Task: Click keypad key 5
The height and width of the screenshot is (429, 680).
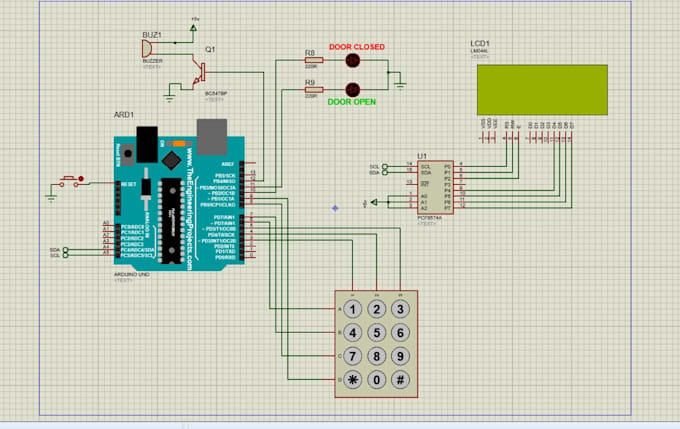Action: 376,333
